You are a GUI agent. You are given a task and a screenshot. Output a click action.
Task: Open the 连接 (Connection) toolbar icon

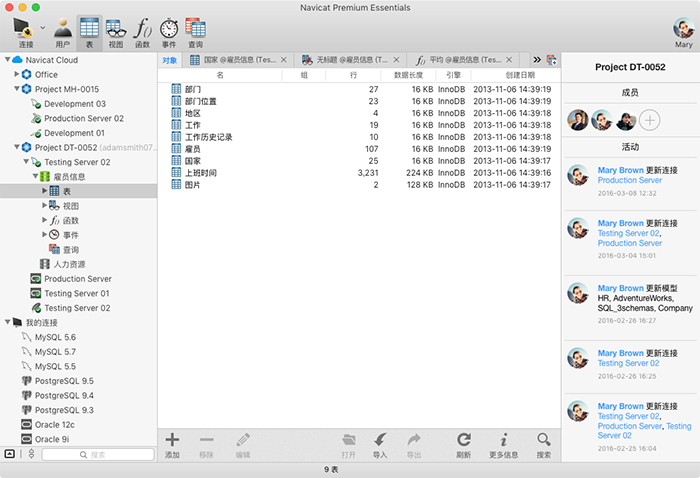(x=24, y=32)
